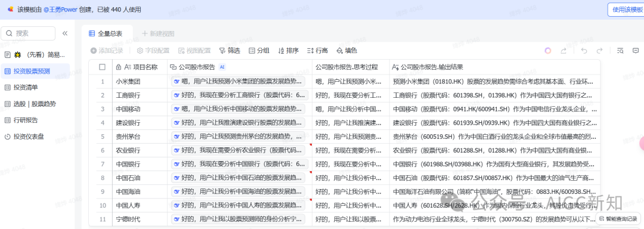Click output cell starting 作为动力电池行业全球龙头
The width and height of the screenshot is (644, 229).
coord(494,219)
